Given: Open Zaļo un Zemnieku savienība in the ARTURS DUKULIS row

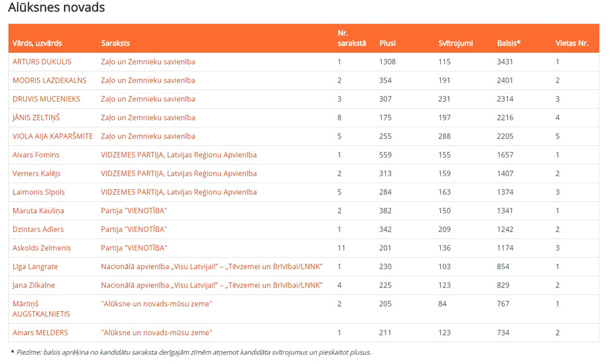Looking at the screenshot, I should (x=148, y=61).
